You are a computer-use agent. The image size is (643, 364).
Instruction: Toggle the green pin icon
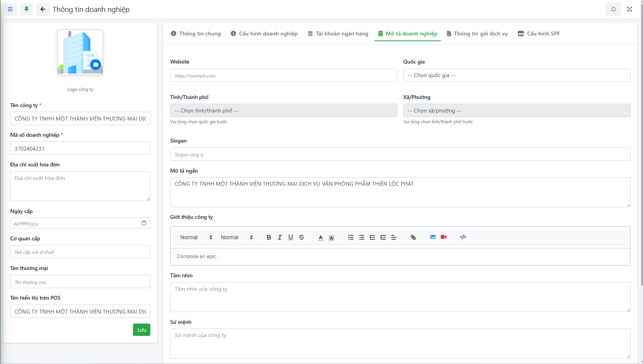(x=26, y=9)
